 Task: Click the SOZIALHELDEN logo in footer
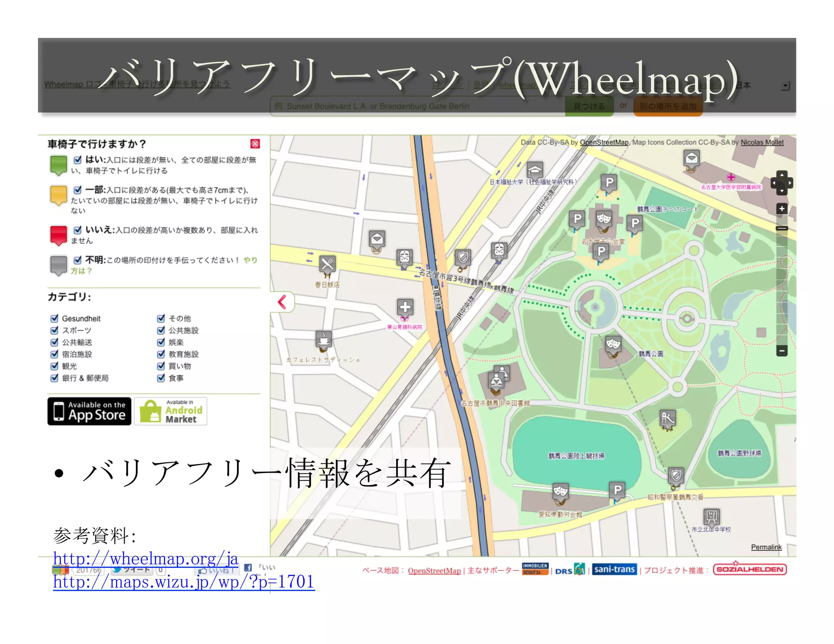(750, 569)
